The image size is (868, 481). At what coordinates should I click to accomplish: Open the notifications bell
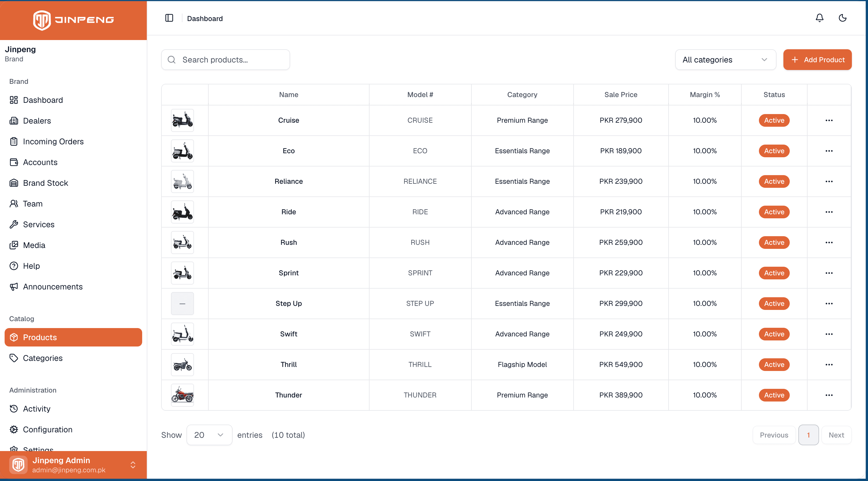(819, 18)
